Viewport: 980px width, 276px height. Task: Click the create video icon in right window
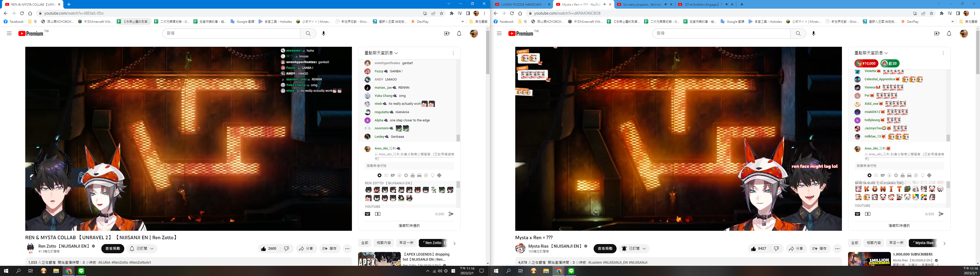click(x=937, y=33)
